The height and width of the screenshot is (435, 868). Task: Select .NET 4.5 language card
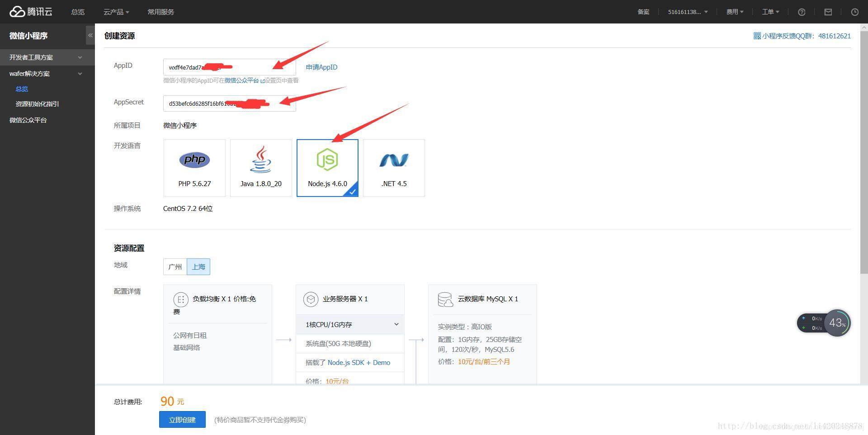pos(394,168)
